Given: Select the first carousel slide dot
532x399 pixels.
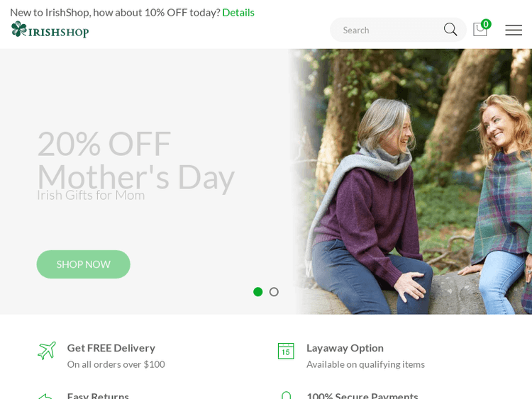Looking at the screenshot, I should point(257,292).
